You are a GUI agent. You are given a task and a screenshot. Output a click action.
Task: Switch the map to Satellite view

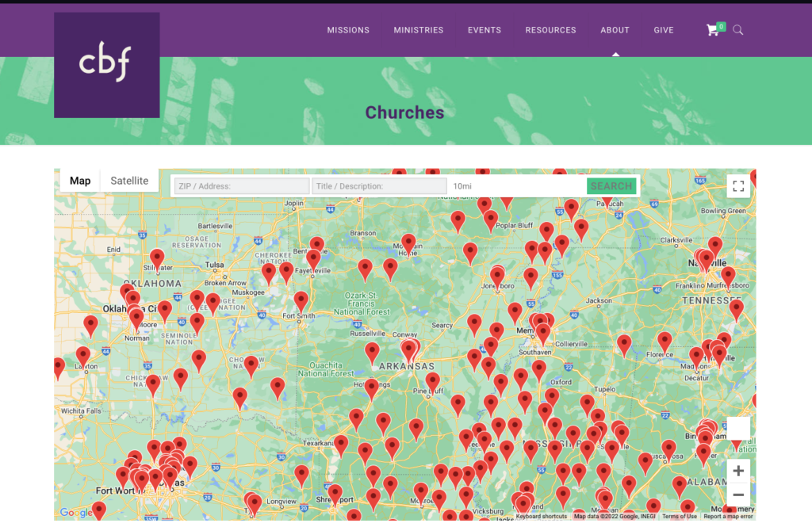point(129,181)
